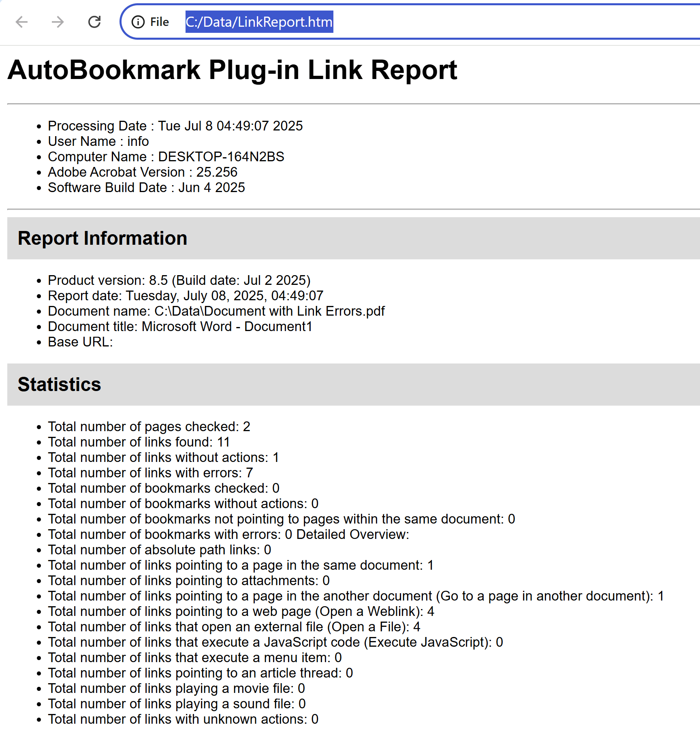Click the User Name : info line

click(98, 141)
